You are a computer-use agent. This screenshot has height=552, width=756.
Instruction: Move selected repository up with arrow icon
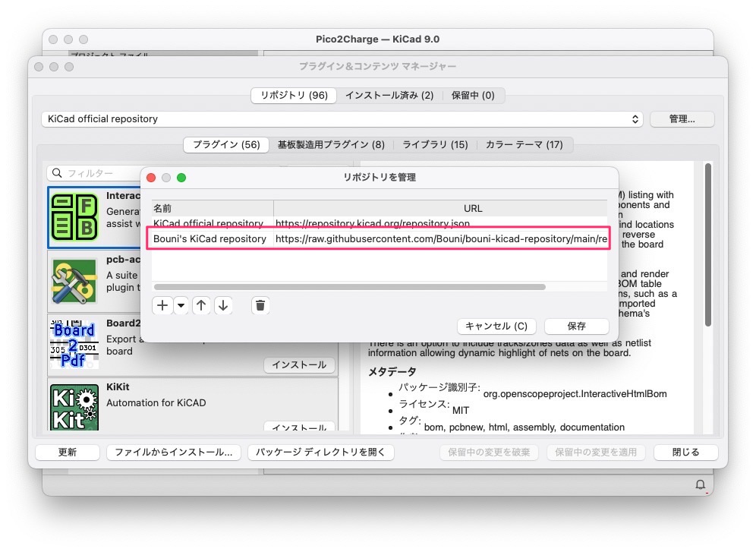[201, 305]
